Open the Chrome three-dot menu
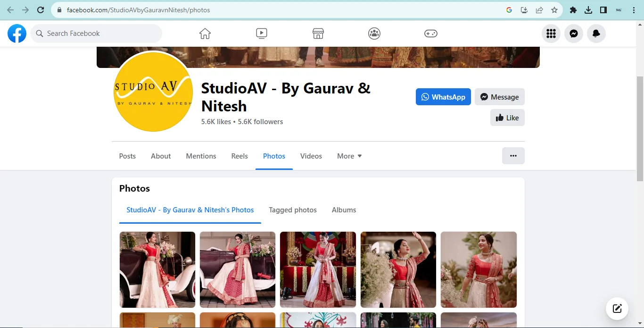This screenshot has width=644, height=328. [634, 10]
